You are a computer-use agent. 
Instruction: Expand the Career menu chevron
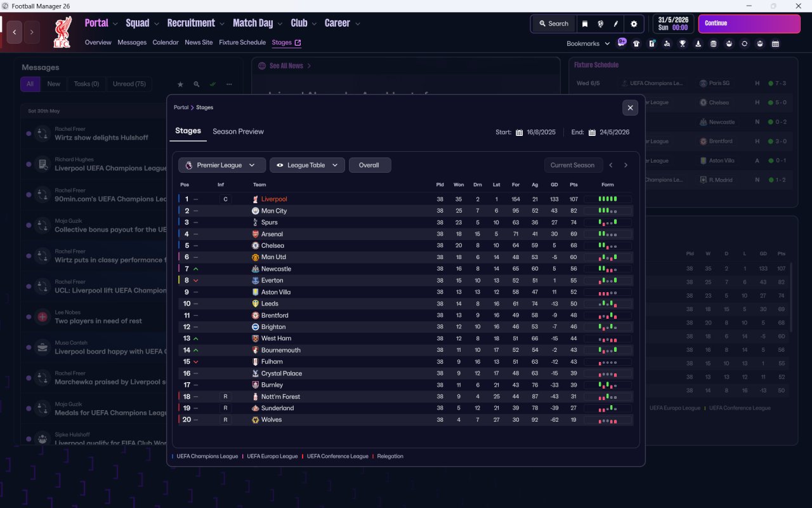coord(357,24)
